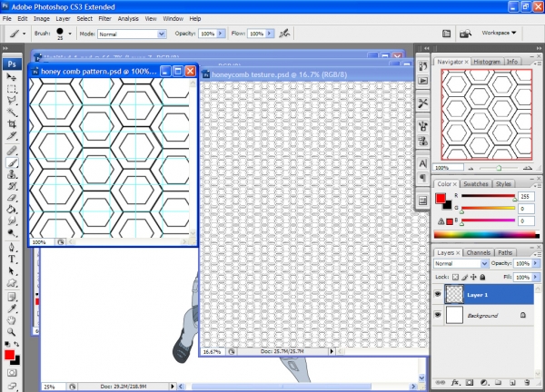The image size is (545, 392).
Task: Open the Analysis menu
Action: tap(128, 19)
